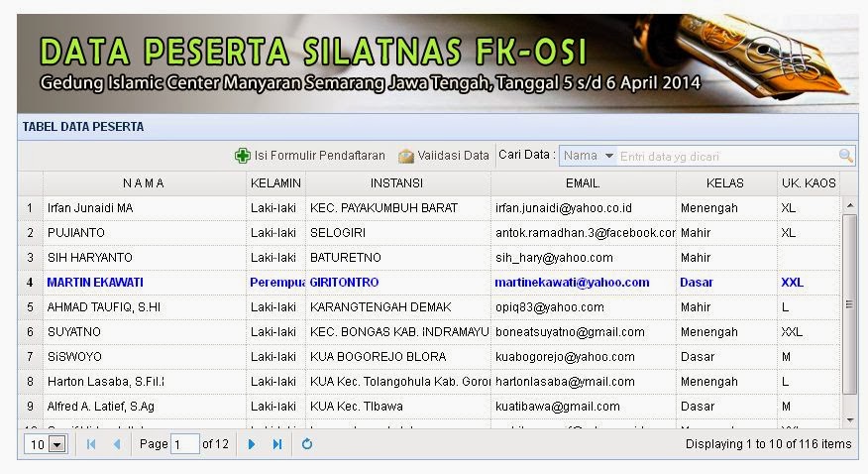Click email martinekawati@yahoo.com

point(572,283)
